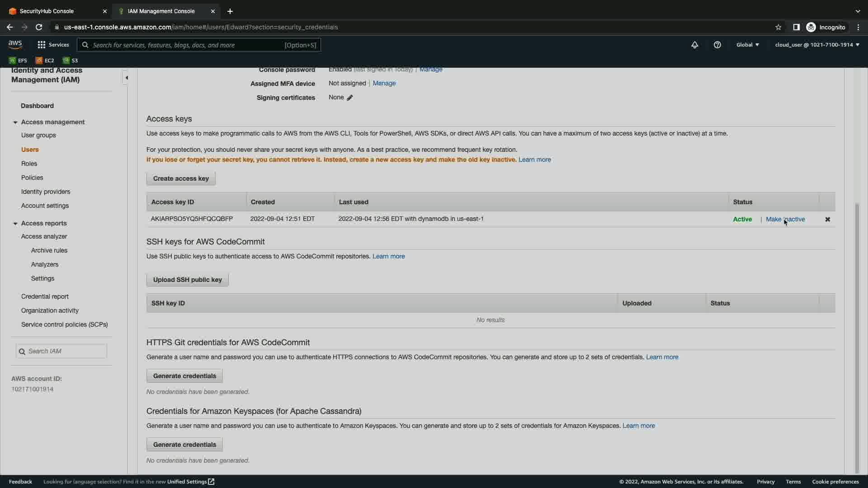Open the EC2 shortcut in the favorites bar
Image resolution: width=868 pixels, height=488 pixels.
point(45,60)
